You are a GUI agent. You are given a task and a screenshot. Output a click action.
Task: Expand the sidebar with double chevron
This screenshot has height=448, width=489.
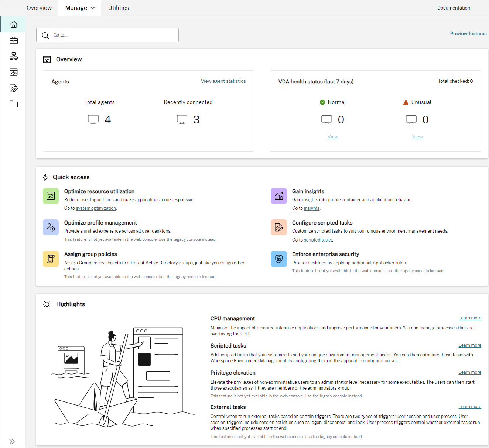[x=12, y=441]
